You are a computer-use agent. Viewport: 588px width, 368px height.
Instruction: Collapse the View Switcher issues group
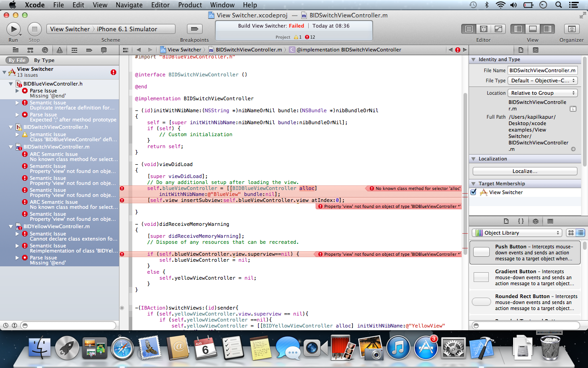(x=4, y=72)
